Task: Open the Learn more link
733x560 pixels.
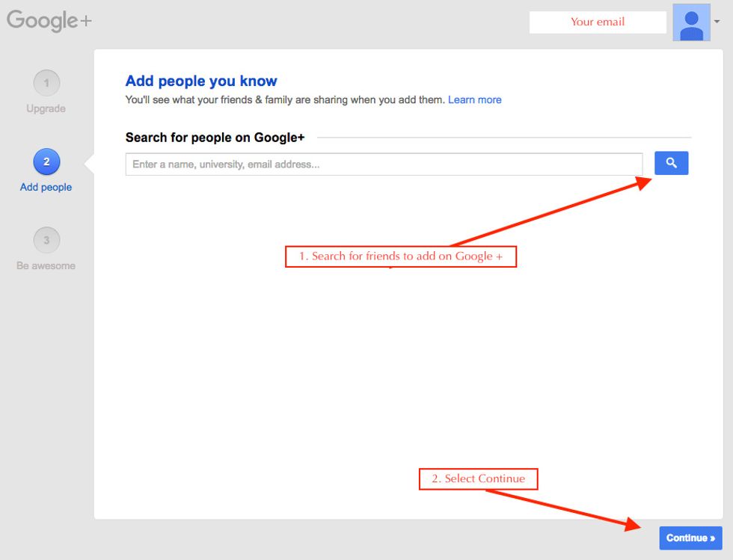Action: (474, 99)
